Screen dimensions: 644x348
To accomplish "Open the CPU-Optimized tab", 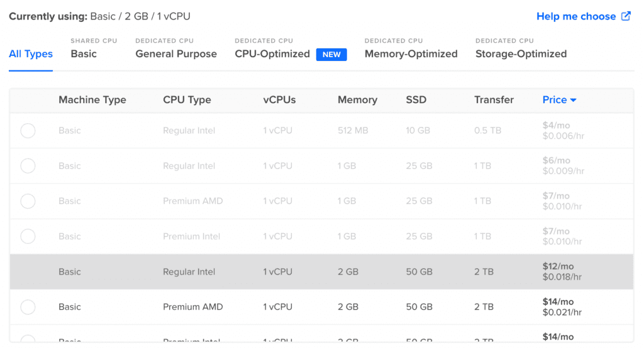I will 272,54.
